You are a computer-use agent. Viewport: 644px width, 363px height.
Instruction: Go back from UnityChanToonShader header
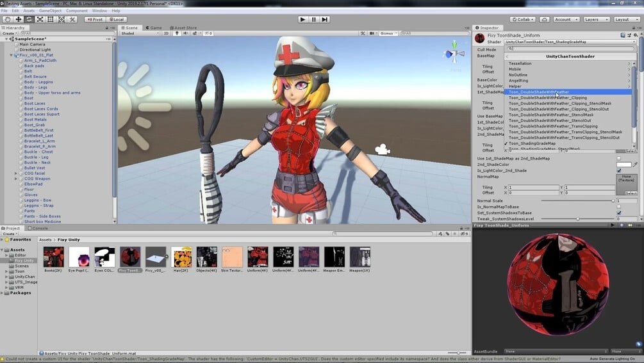pos(508,56)
